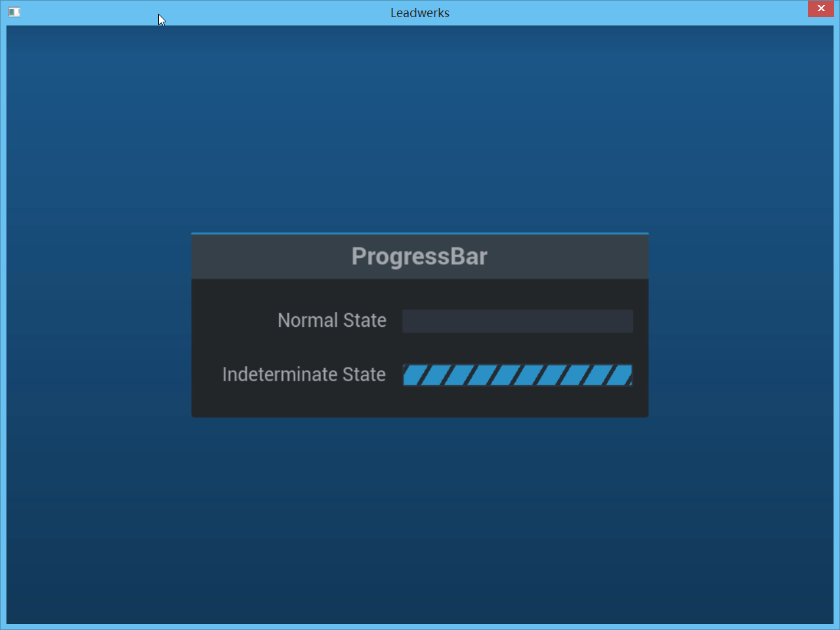Click the dark panel gap between the two bars

(x=517, y=348)
